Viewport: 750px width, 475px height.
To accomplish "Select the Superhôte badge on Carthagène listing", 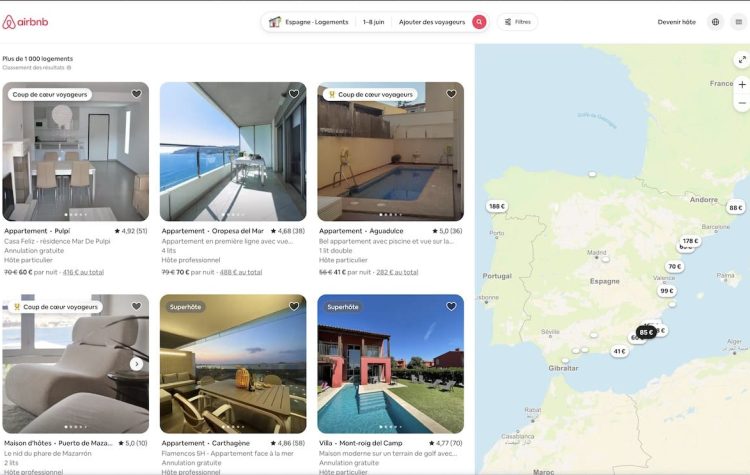I will tap(186, 307).
